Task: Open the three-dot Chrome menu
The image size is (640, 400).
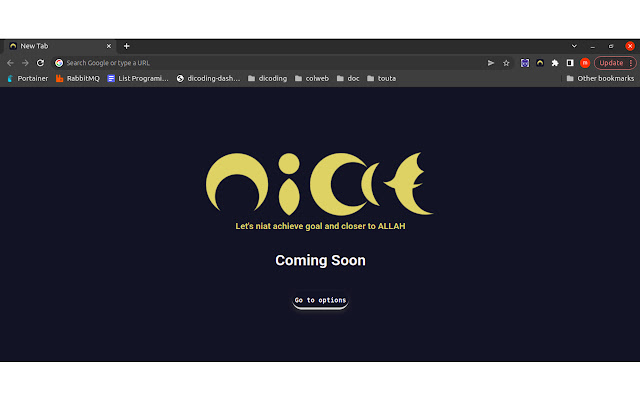Action: click(631, 63)
